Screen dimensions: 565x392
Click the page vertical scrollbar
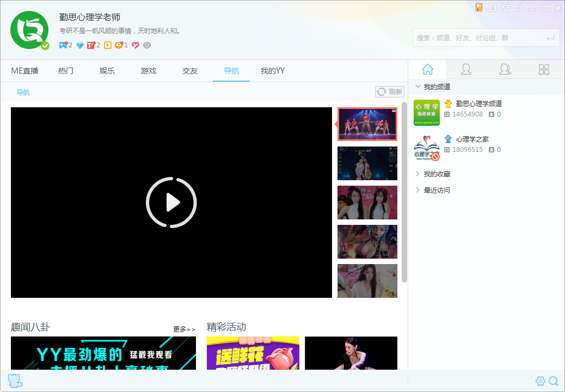[404, 192]
